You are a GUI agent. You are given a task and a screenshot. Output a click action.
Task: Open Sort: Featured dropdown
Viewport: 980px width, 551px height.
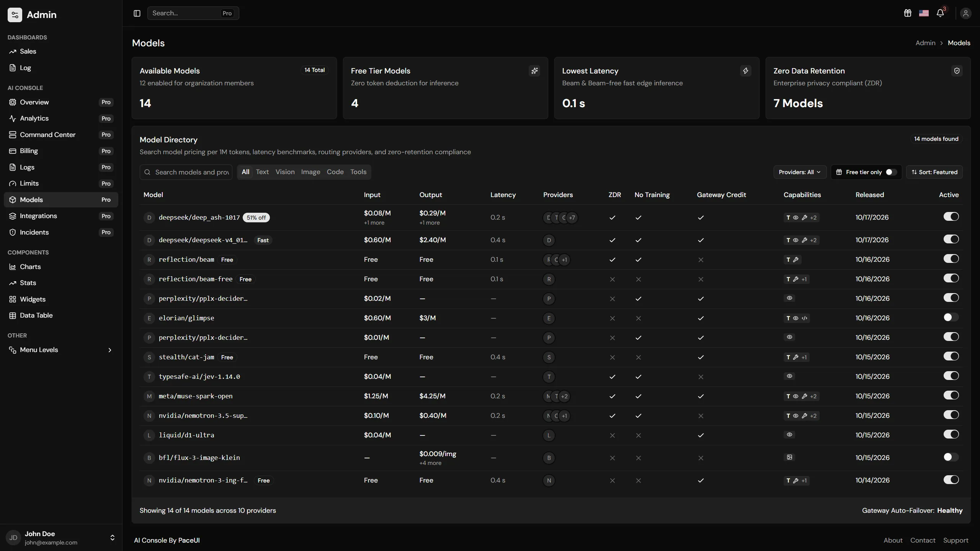tap(934, 172)
